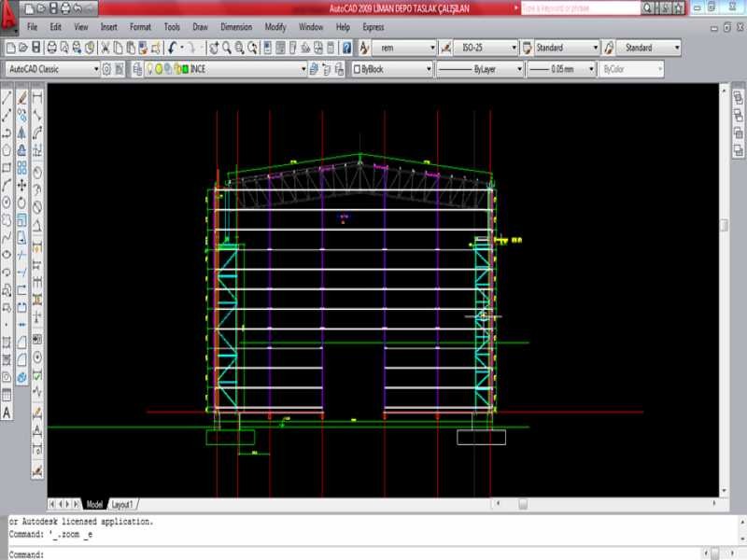Expand the AutoCAD Classic workspace dropdown
This screenshot has height=560, width=747.
point(95,69)
